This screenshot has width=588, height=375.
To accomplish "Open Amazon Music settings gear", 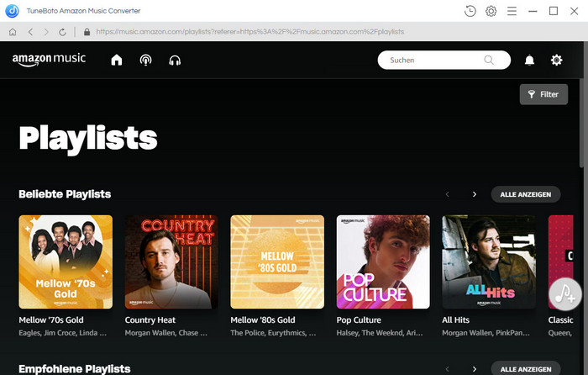I will [x=556, y=60].
